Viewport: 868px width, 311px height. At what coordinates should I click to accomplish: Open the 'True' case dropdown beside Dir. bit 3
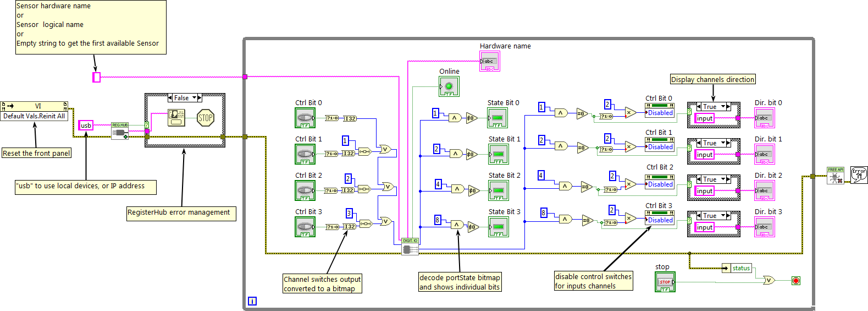tap(724, 216)
